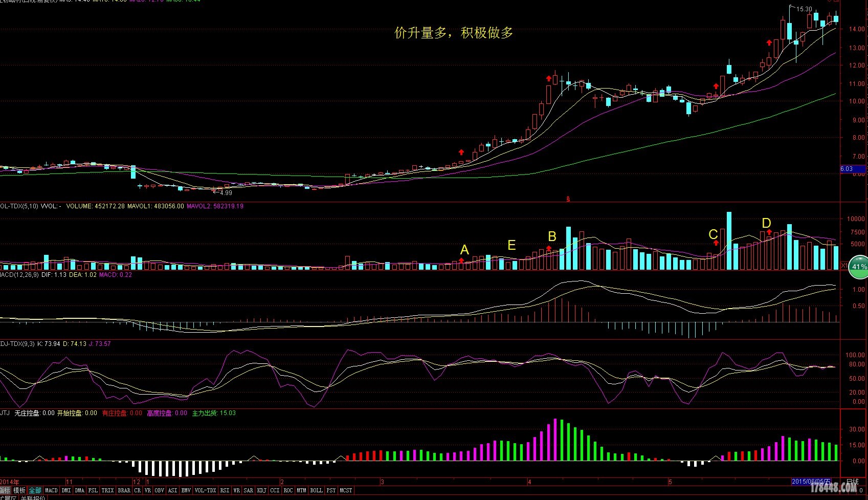Choose the CR indicator tab

[138, 490]
